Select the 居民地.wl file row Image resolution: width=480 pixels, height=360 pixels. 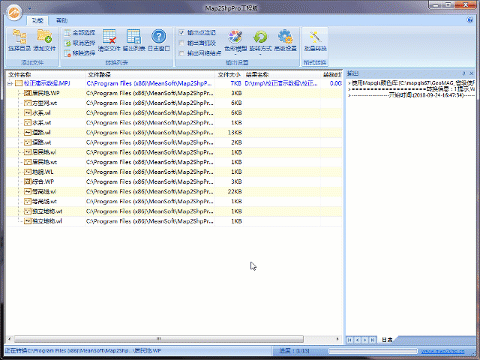pyautogui.click(x=174, y=152)
